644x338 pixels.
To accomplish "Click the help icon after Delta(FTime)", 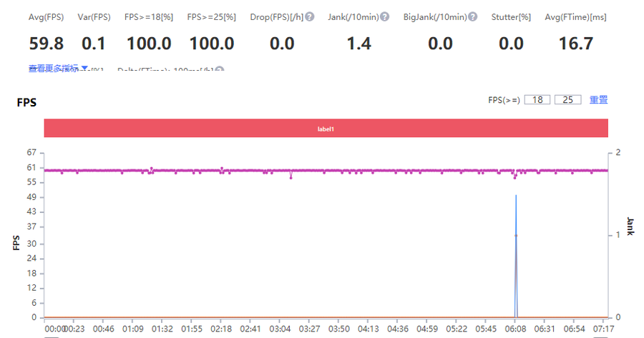I will pos(220,70).
